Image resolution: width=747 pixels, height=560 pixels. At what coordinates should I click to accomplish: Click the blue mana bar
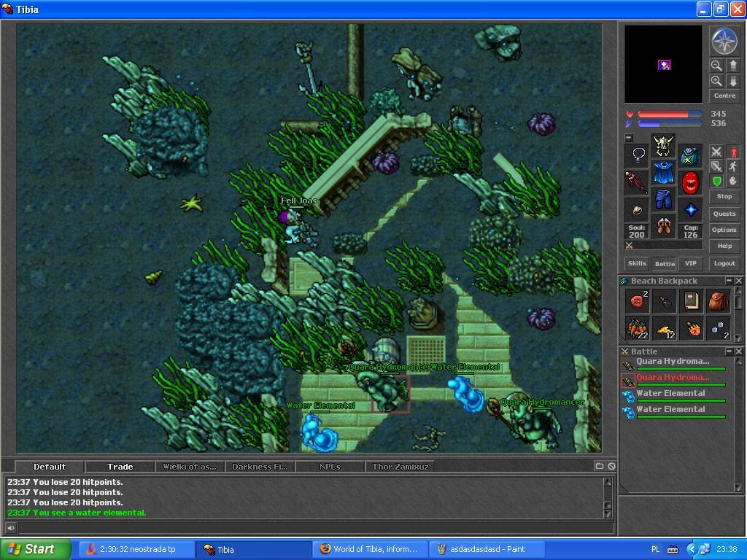click(670, 124)
